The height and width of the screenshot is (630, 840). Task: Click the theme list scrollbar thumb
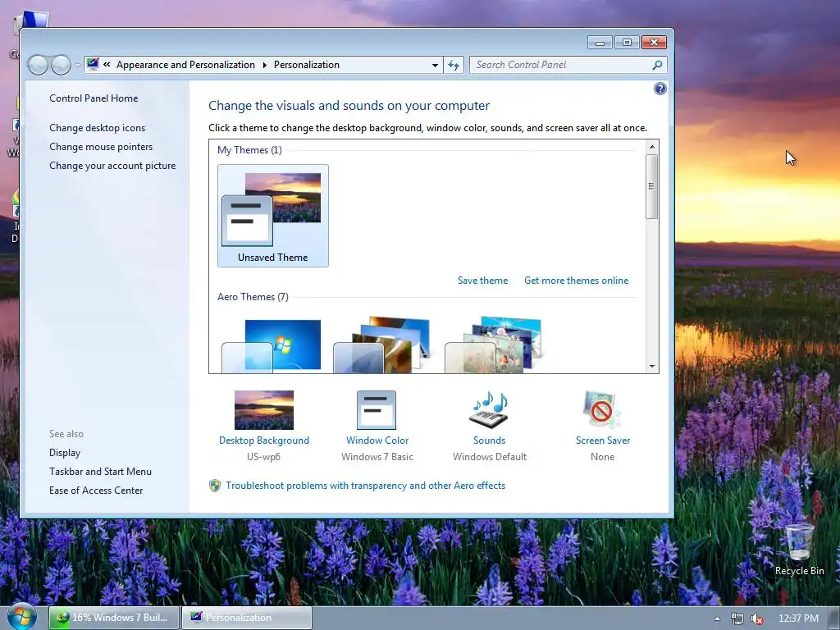coord(651,186)
